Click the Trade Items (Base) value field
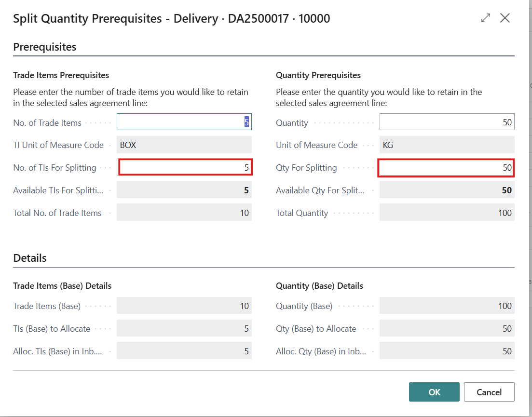The width and height of the screenshot is (532, 417). [184, 306]
